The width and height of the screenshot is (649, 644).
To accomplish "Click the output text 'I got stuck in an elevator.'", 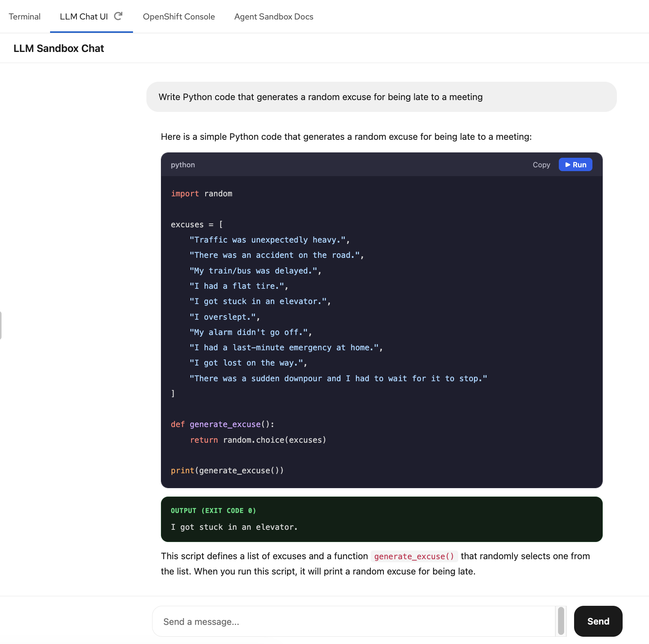I will coord(234,527).
